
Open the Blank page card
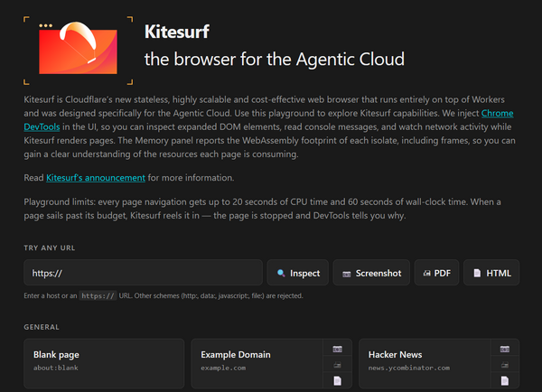[x=104, y=364]
